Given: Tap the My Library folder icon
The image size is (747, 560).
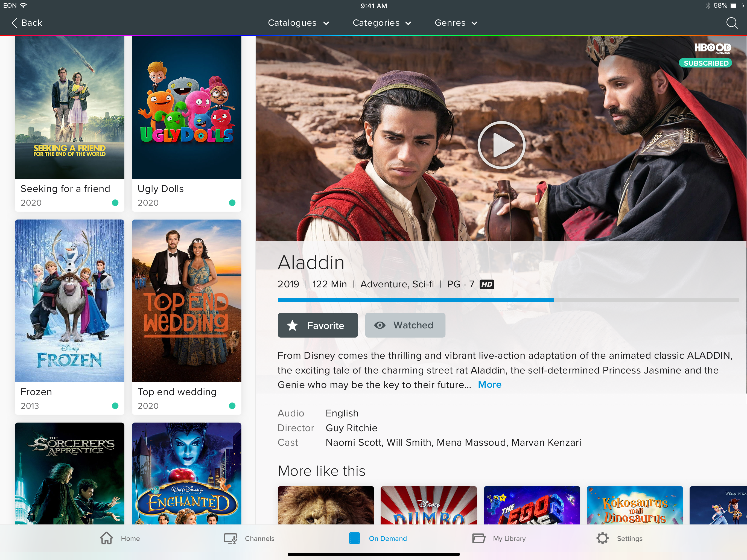Looking at the screenshot, I should pos(478,538).
